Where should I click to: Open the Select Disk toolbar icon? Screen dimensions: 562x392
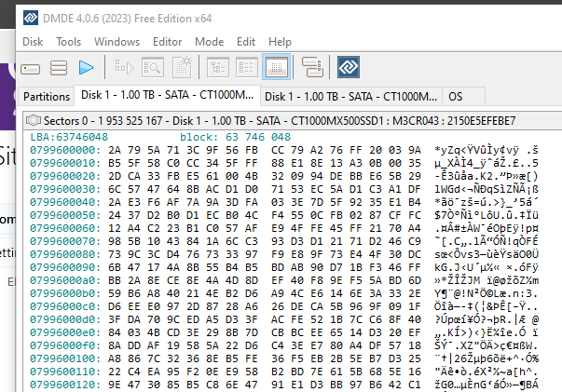coord(31,68)
